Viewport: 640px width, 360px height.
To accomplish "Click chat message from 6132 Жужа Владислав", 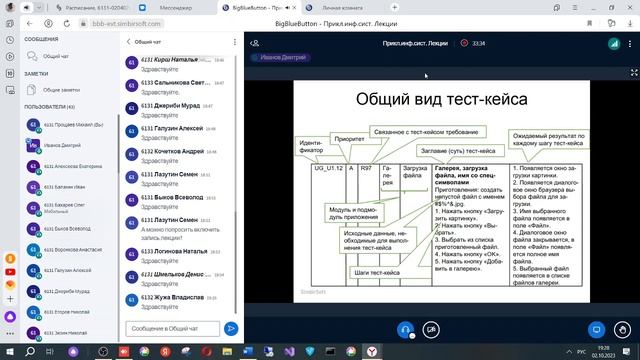I will point(180,302).
